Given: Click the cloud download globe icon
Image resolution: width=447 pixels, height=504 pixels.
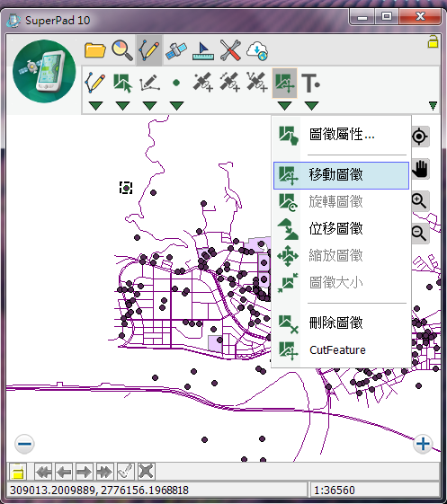Looking at the screenshot, I should click(x=257, y=51).
